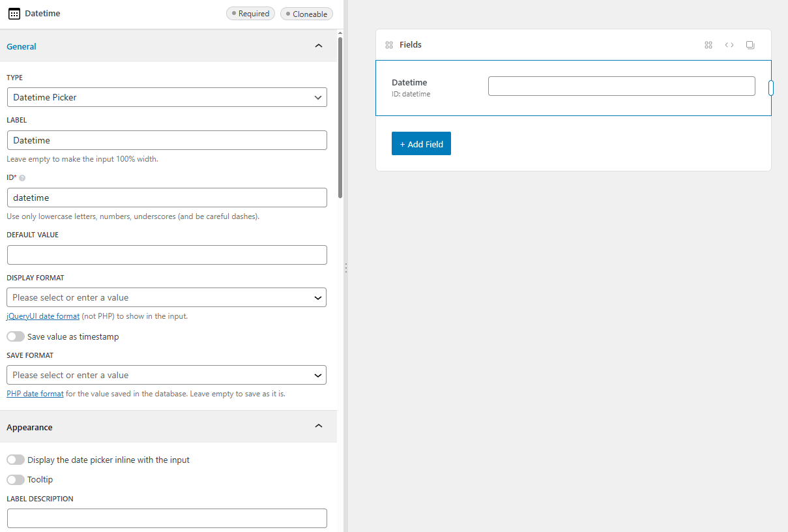The image size is (788, 532).
Task: Toggle the Required pill for Datetime
Action: coord(250,13)
